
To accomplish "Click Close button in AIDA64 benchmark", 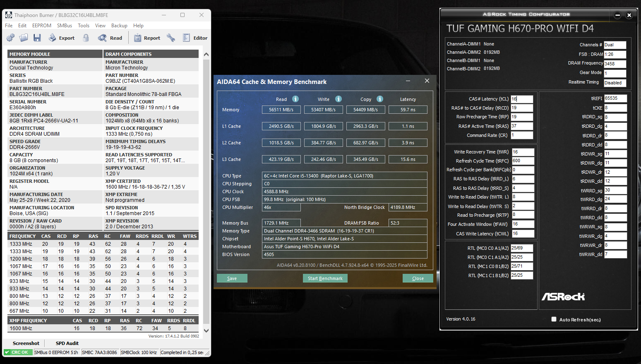I will click(418, 278).
